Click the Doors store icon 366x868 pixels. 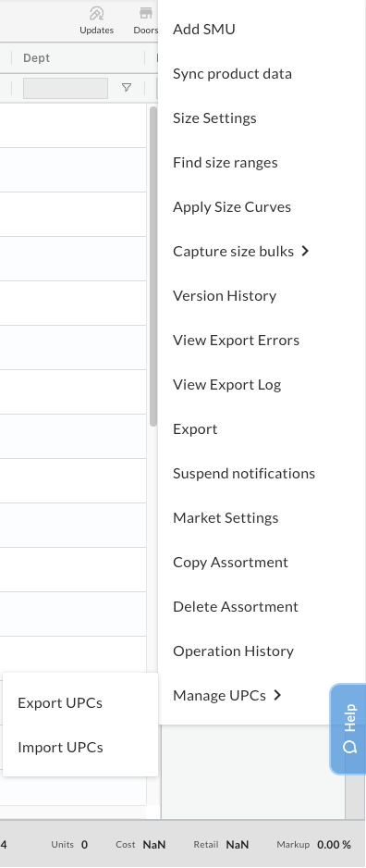(x=146, y=13)
